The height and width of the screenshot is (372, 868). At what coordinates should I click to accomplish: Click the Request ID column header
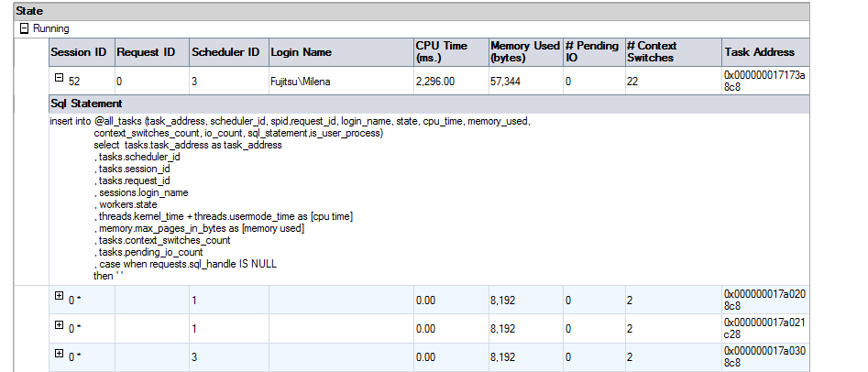(146, 52)
